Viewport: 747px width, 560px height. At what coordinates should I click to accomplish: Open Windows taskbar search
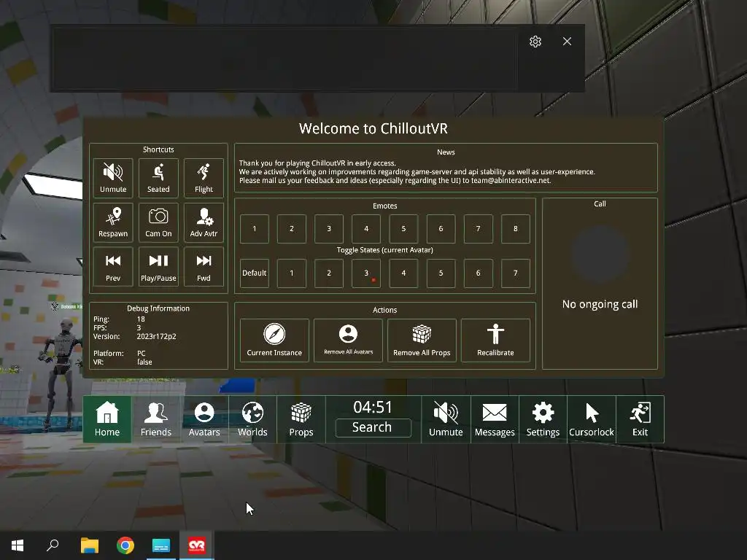click(x=53, y=545)
